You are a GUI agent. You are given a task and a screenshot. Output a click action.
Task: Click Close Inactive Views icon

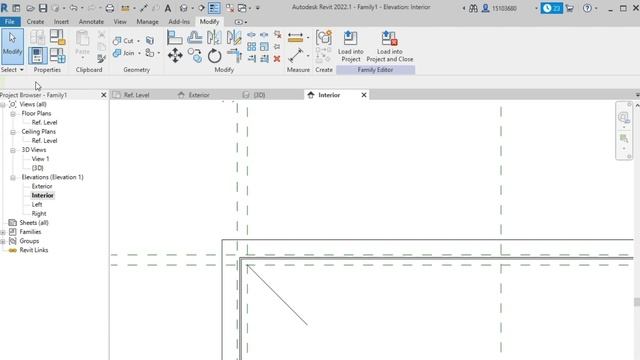click(x=230, y=8)
